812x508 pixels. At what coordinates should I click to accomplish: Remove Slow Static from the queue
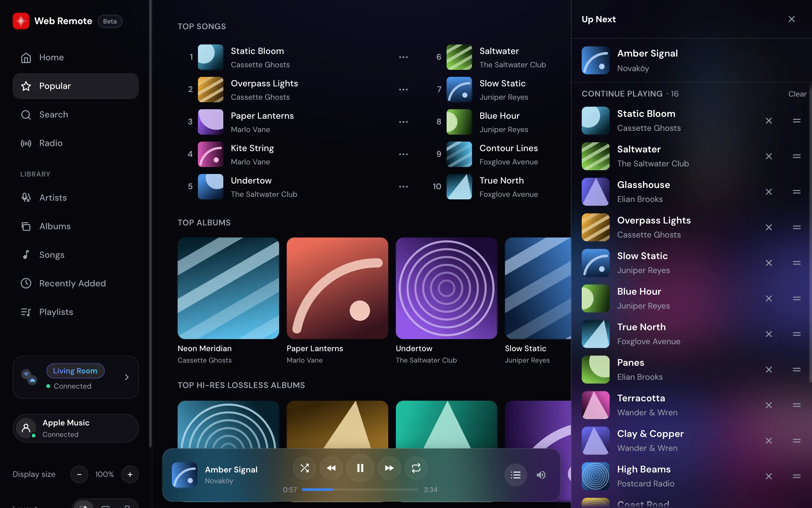pos(769,263)
